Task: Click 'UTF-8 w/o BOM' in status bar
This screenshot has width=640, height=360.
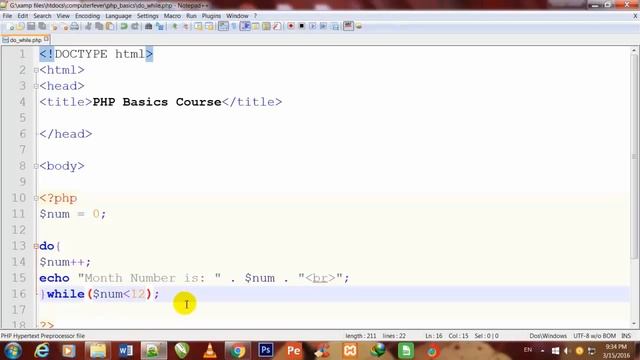Action: (x=594, y=336)
